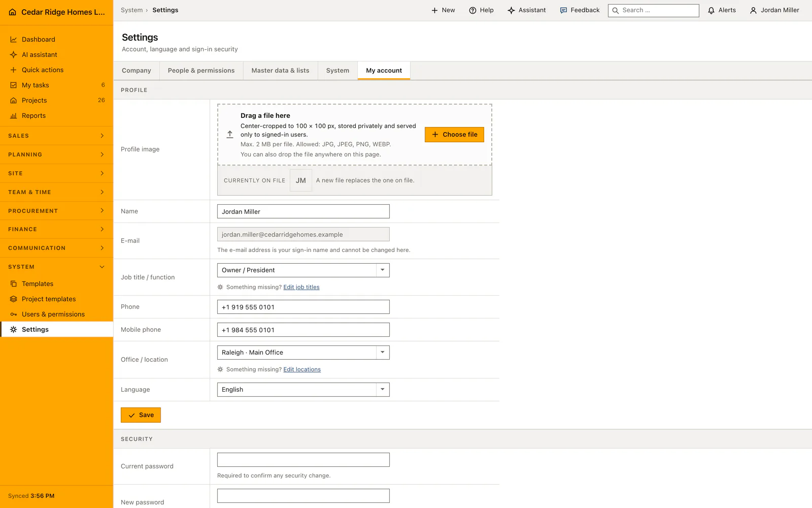Click the Mobile phone field

coord(303,330)
